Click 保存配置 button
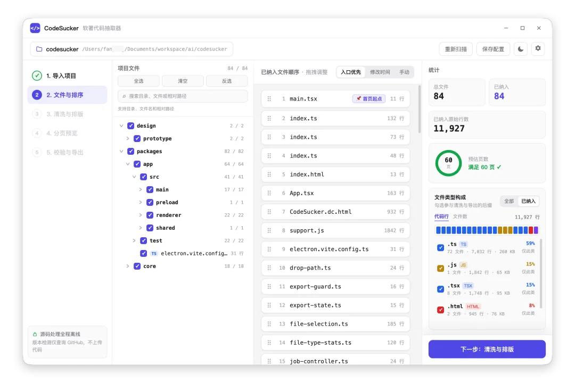 tap(493, 49)
